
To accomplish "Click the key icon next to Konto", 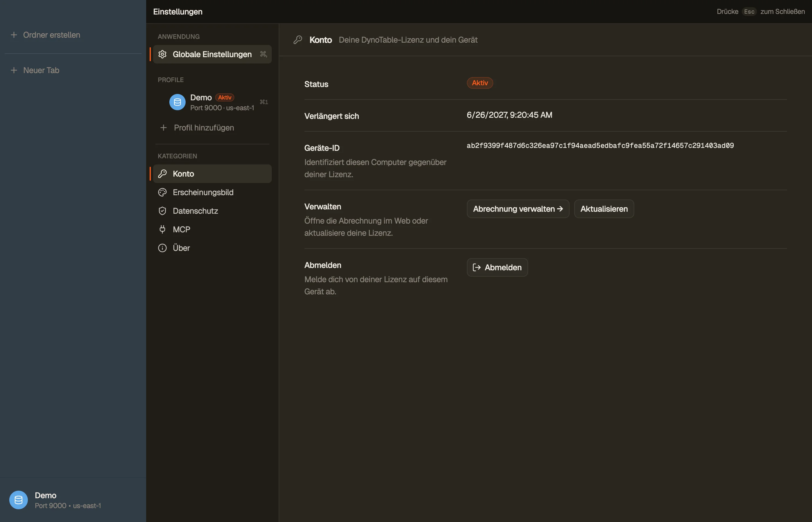I will (x=162, y=174).
